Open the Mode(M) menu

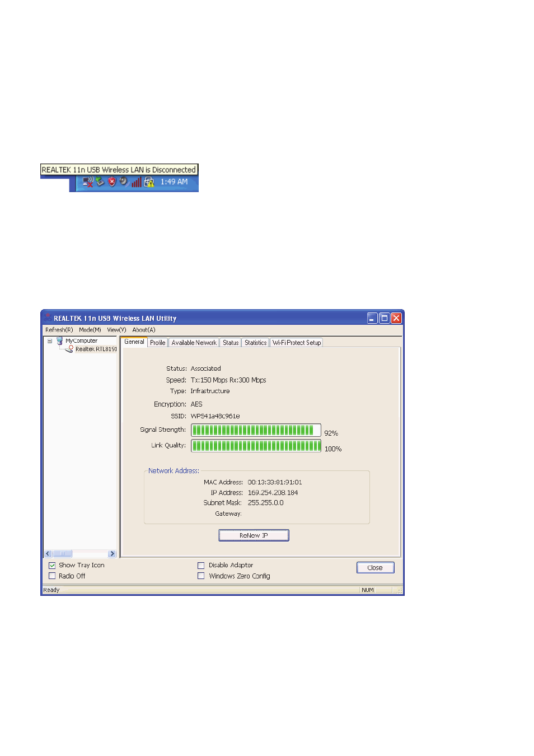click(90, 330)
